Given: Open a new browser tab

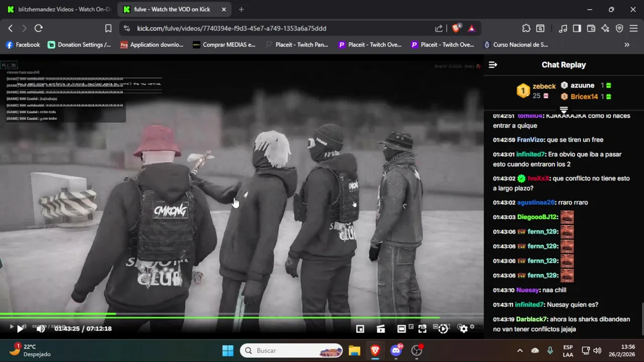Looking at the screenshot, I should click(x=242, y=10).
